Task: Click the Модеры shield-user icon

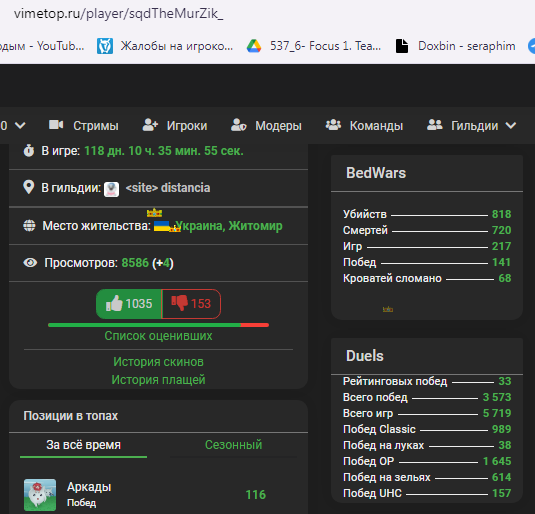Action: tap(238, 125)
